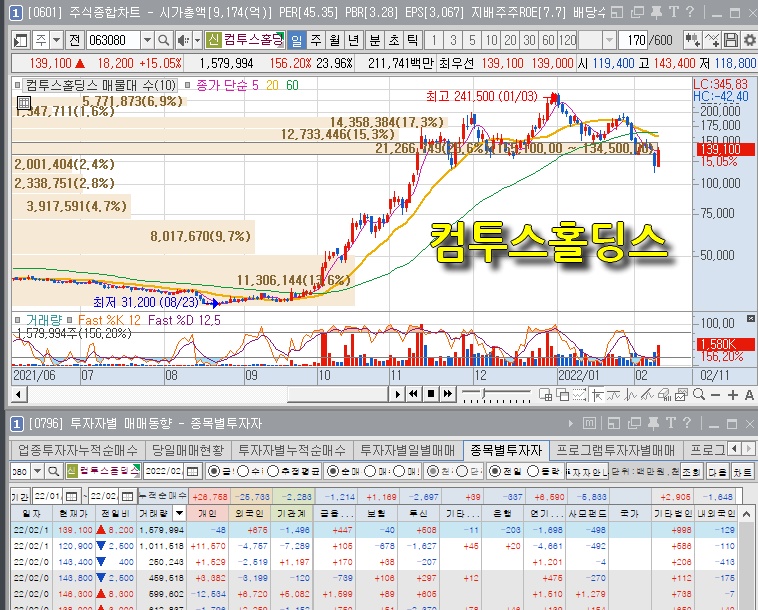
Task: Click the layout toggle icon at chart toolbar left
Action: (20, 40)
